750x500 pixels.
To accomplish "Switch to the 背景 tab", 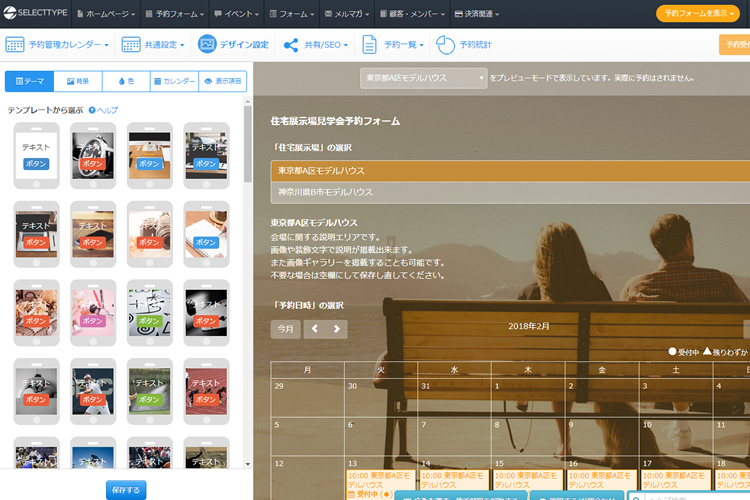I will [x=77, y=82].
